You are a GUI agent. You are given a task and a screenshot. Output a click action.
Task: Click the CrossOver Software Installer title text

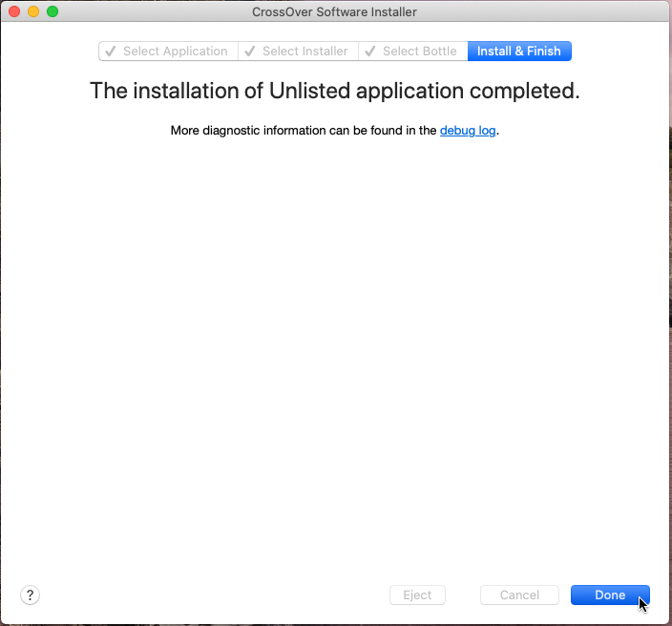click(334, 11)
